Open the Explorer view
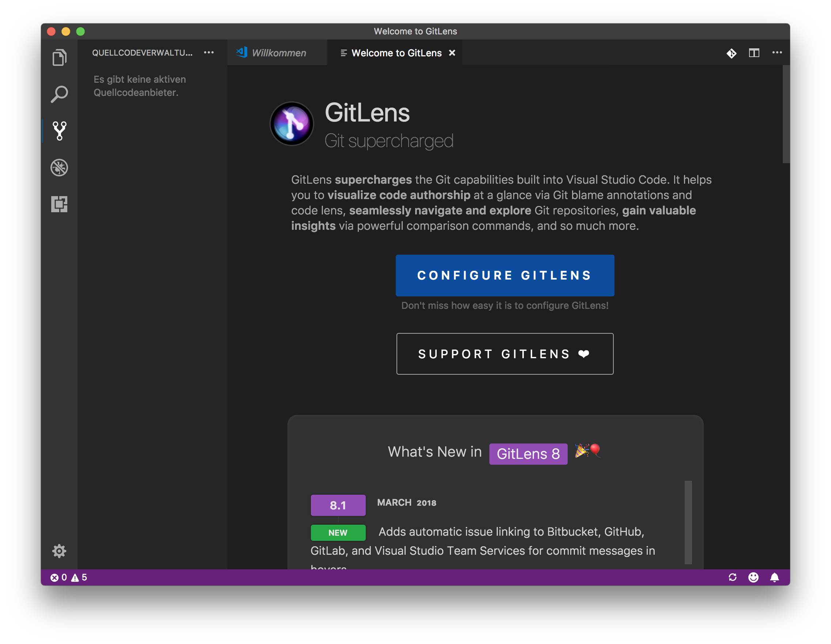This screenshot has width=831, height=644. pyautogui.click(x=59, y=57)
